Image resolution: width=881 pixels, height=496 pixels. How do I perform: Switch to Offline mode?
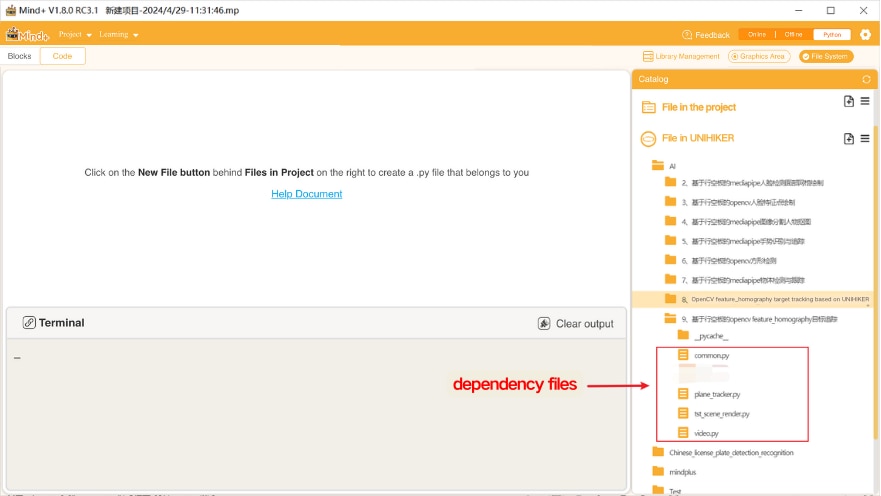click(793, 34)
